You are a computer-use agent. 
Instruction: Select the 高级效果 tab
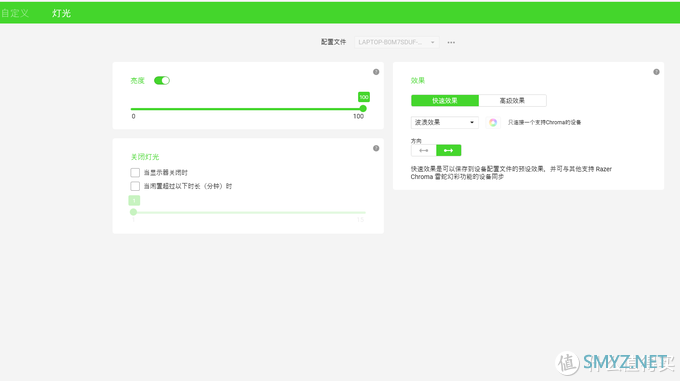point(512,101)
